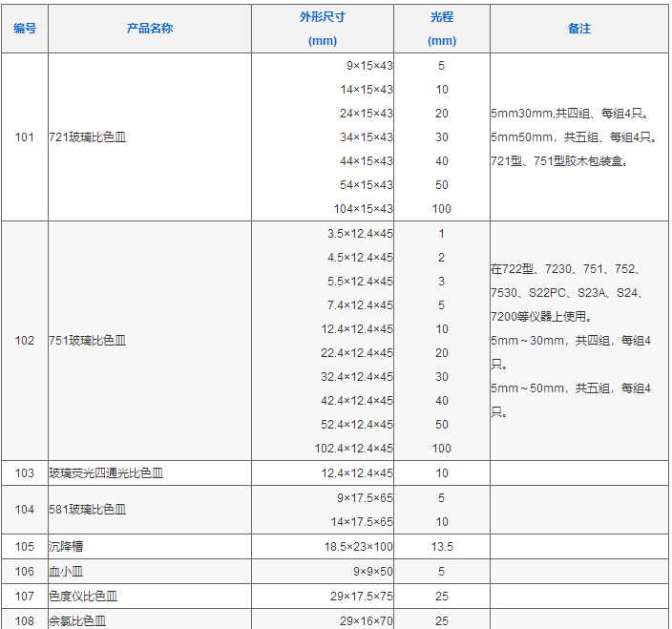Click the 光程 column header
This screenshot has width=672, height=629.
(441, 18)
